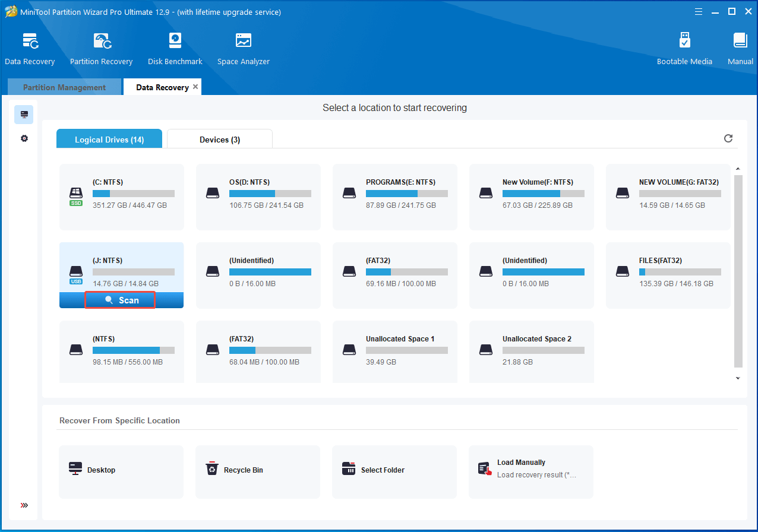Image resolution: width=758 pixels, height=532 pixels.
Task: Click usage bar of OS(D: NTFS)
Action: coord(270,194)
